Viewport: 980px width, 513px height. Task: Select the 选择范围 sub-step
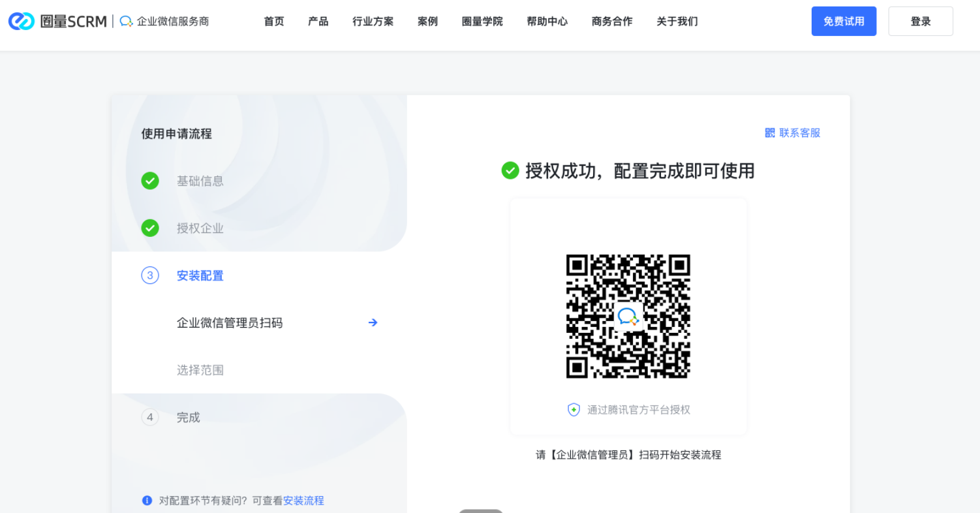click(200, 370)
